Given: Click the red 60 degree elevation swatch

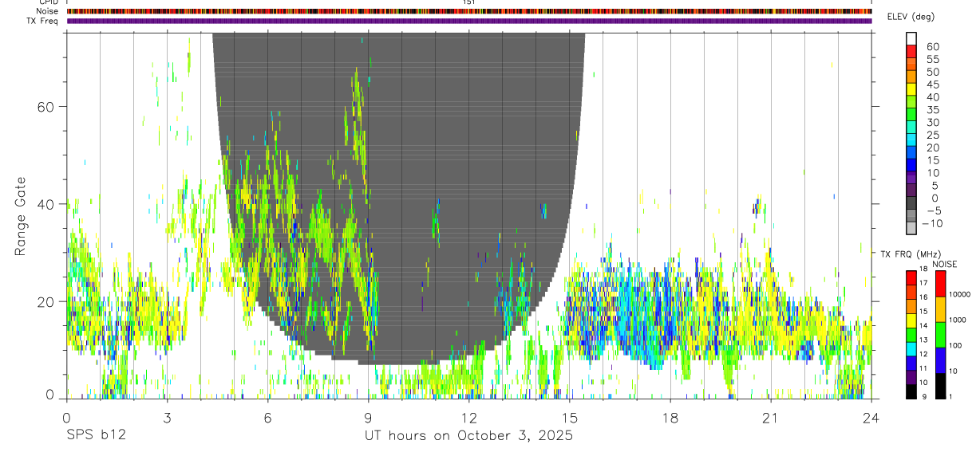Looking at the screenshot, I should [x=911, y=51].
